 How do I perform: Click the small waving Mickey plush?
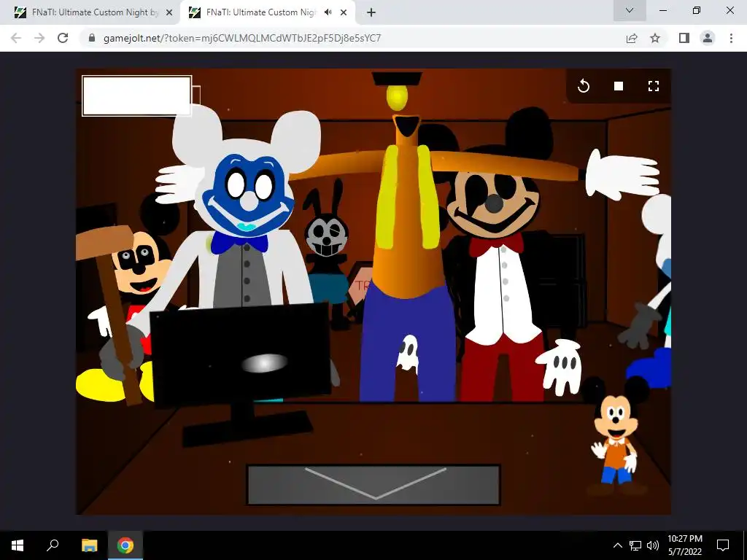616,436
